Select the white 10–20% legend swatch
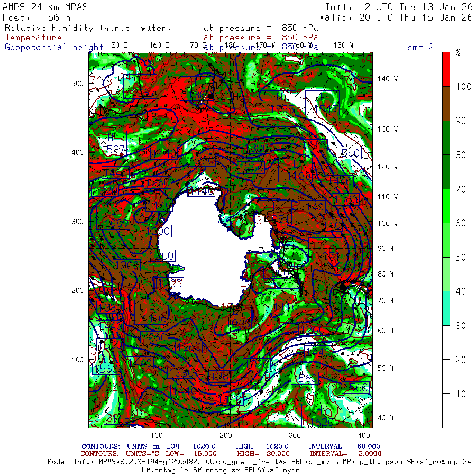 [x=446, y=376]
